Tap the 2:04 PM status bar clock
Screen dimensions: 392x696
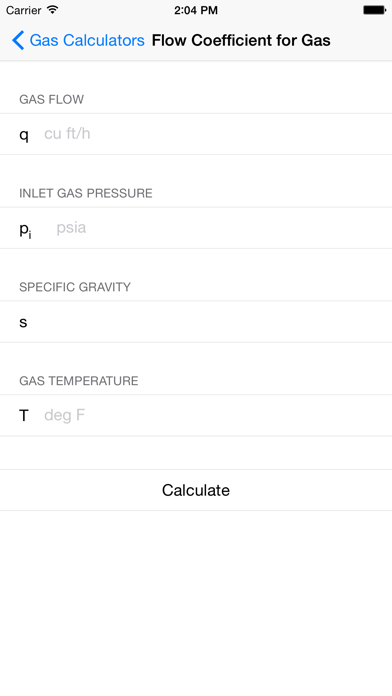pos(196,10)
